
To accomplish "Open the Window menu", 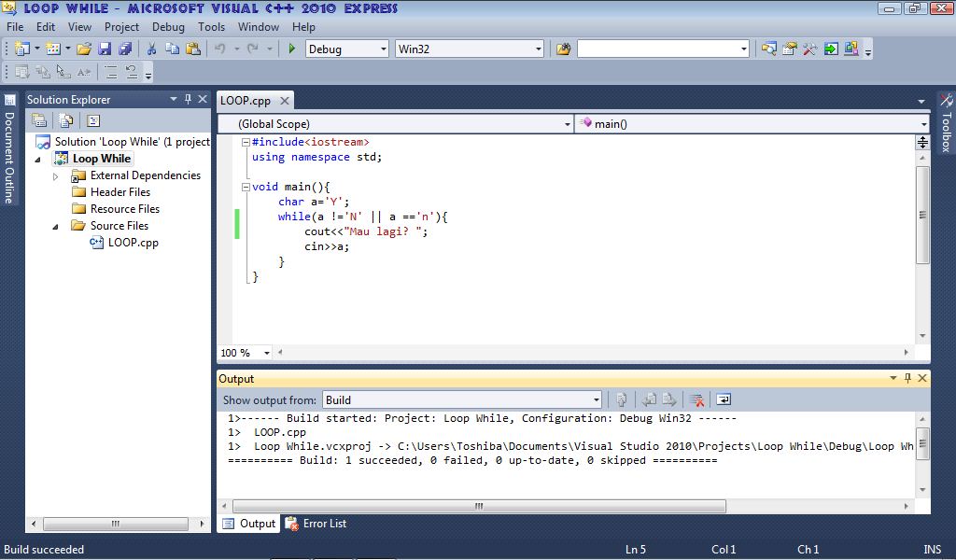I will point(259,27).
